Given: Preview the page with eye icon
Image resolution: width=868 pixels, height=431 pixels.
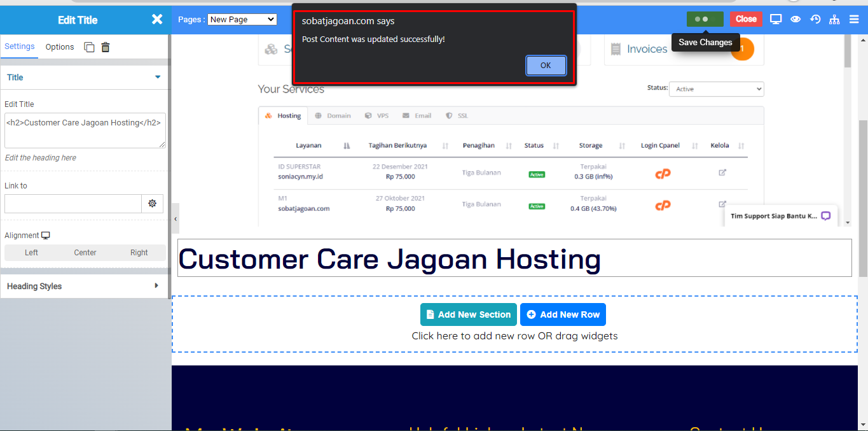Looking at the screenshot, I should [x=796, y=19].
